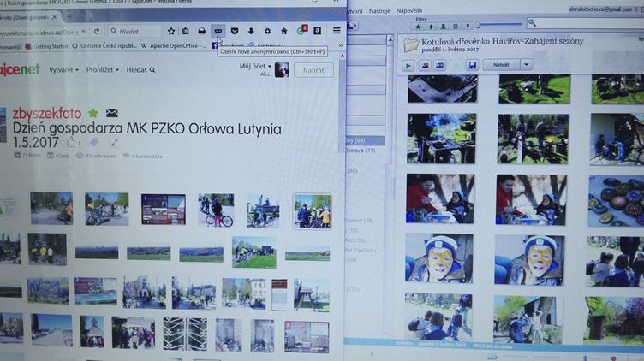The image size is (644, 361).
Task: Click the print icon in Firefox toolbar
Action: (x=201, y=31)
